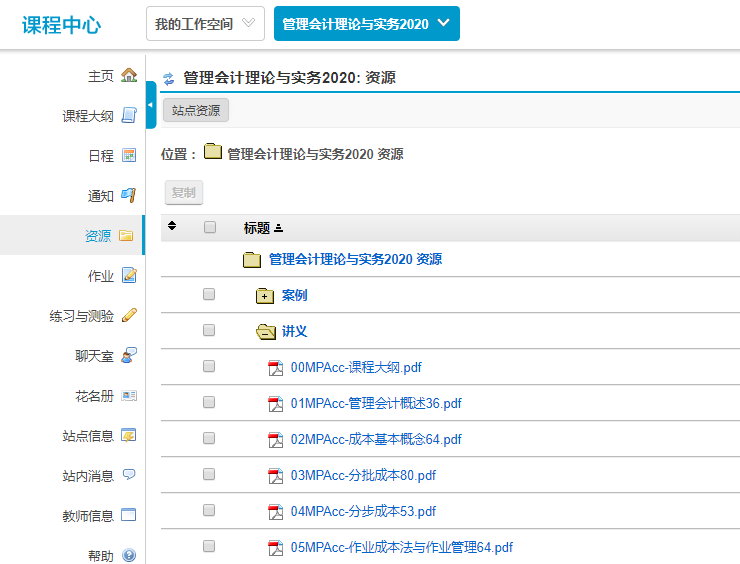Click the home icon beside 主页
740x564 pixels.
pyautogui.click(x=128, y=76)
